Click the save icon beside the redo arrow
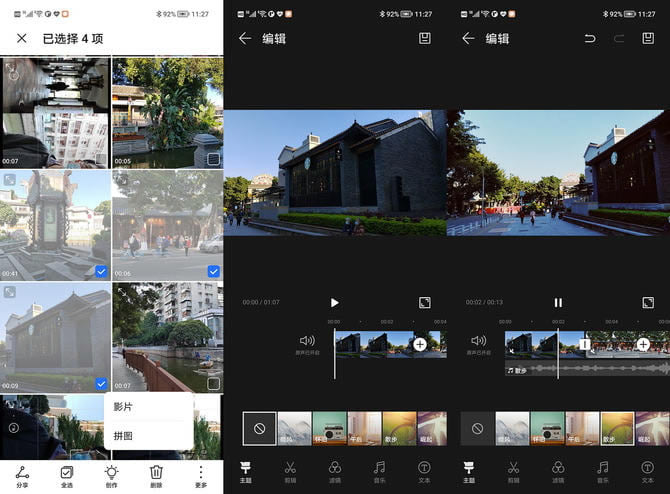Image resolution: width=670 pixels, height=494 pixels. point(648,38)
